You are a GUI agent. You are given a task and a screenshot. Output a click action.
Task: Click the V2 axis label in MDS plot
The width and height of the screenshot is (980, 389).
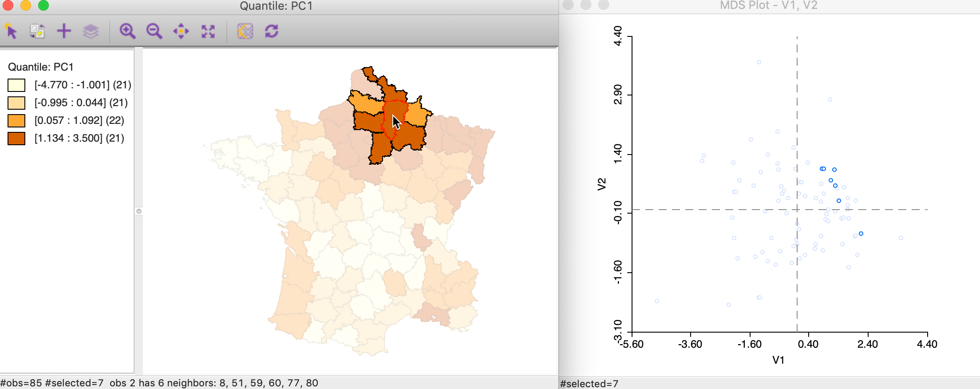(602, 184)
